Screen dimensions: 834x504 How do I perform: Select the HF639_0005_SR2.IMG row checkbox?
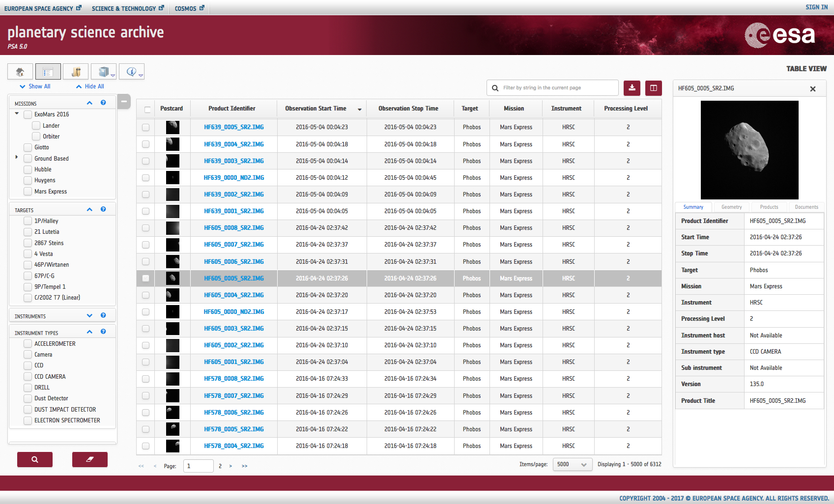[x=145, y=127]
